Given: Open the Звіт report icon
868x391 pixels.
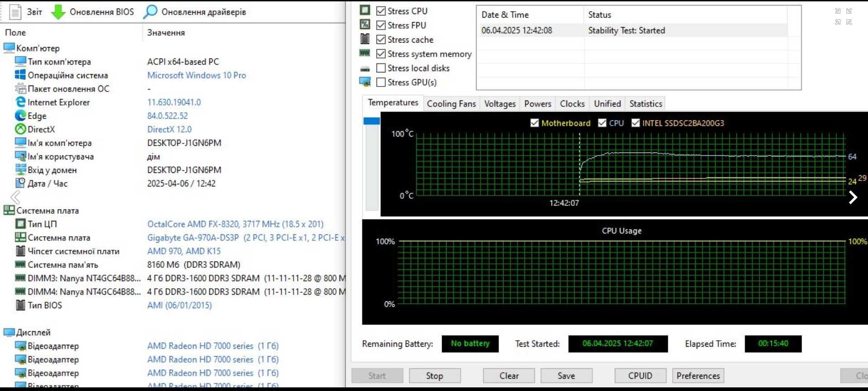Looking at the screenshot, I should coord(15,12).
